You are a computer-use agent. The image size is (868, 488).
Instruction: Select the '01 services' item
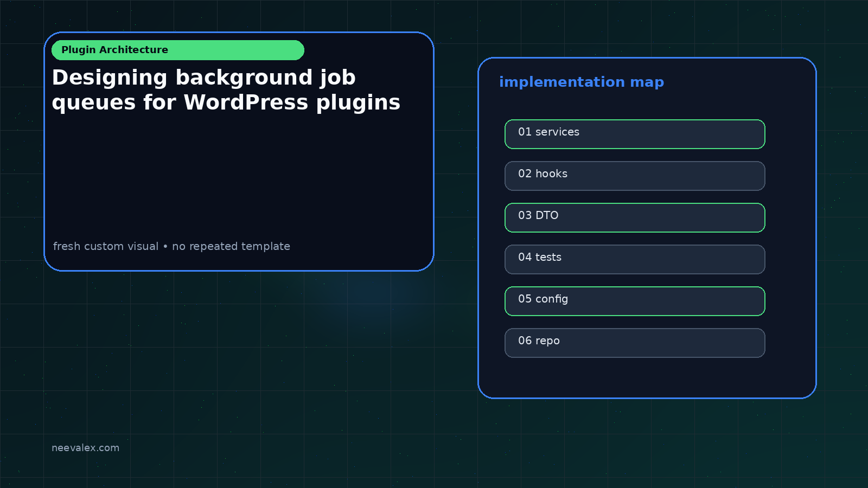[635, 134]
